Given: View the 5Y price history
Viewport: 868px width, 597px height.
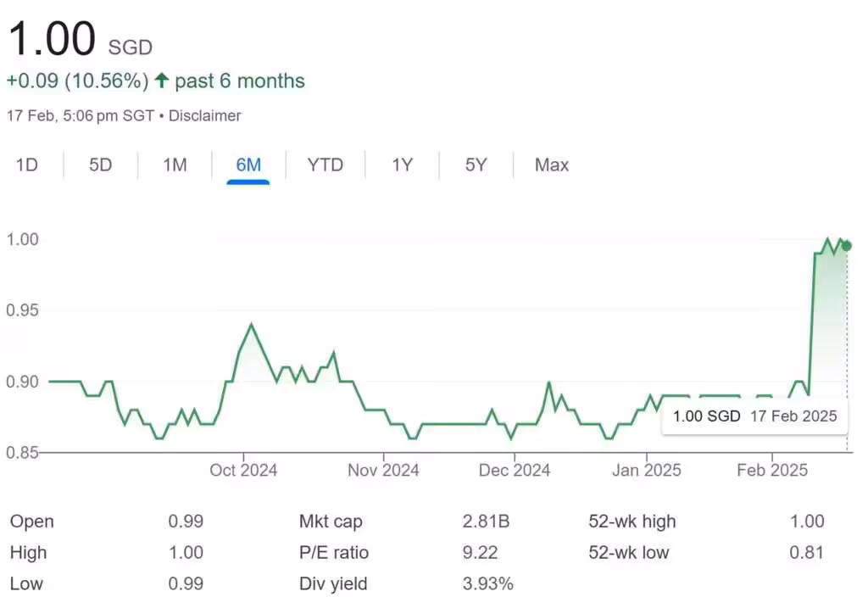Looking at the screenshot, I should click(x=476, y=165).
